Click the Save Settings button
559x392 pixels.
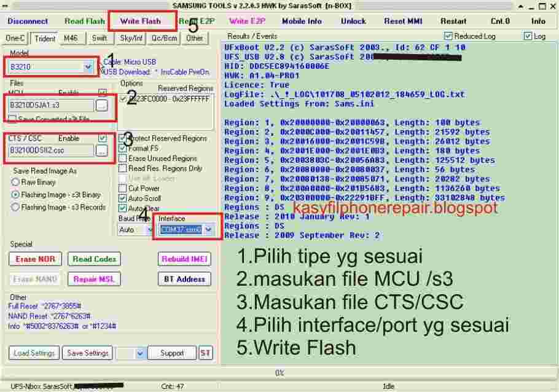[x=87, y=353]
